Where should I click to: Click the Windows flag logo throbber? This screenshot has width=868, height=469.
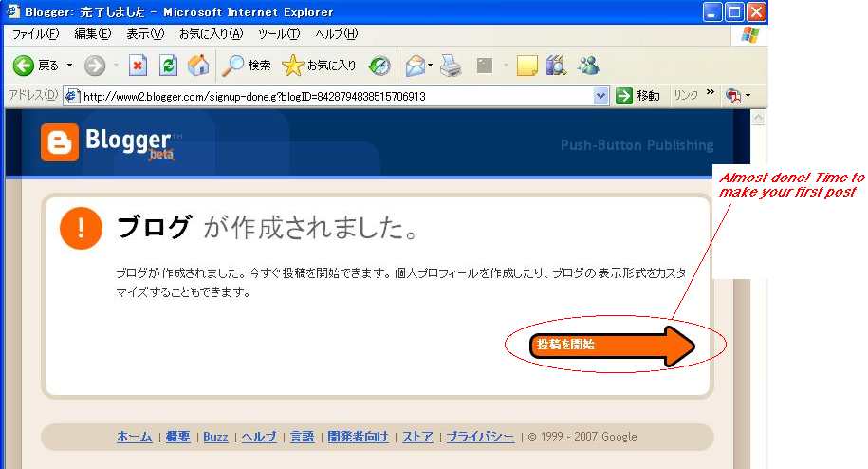(750, 35)
